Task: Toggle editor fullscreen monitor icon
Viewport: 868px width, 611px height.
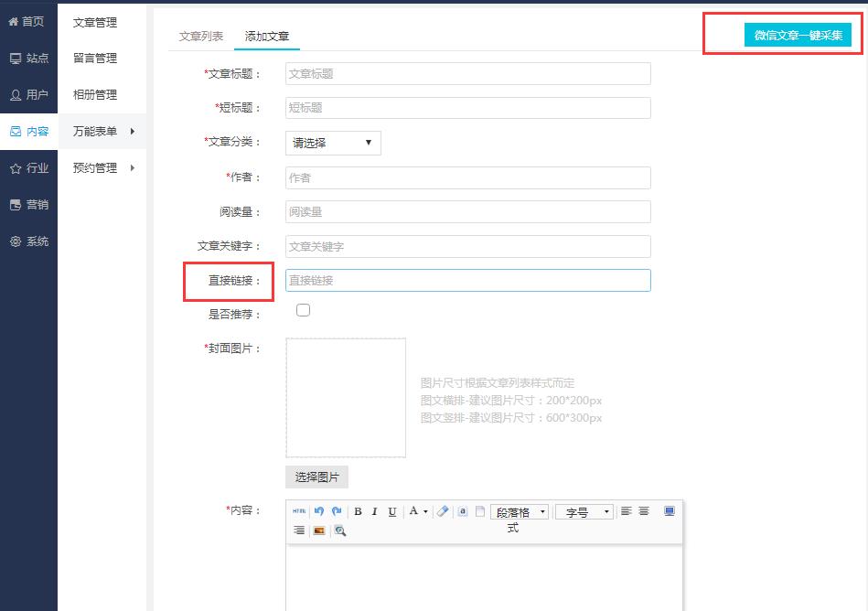Action: 670,510
